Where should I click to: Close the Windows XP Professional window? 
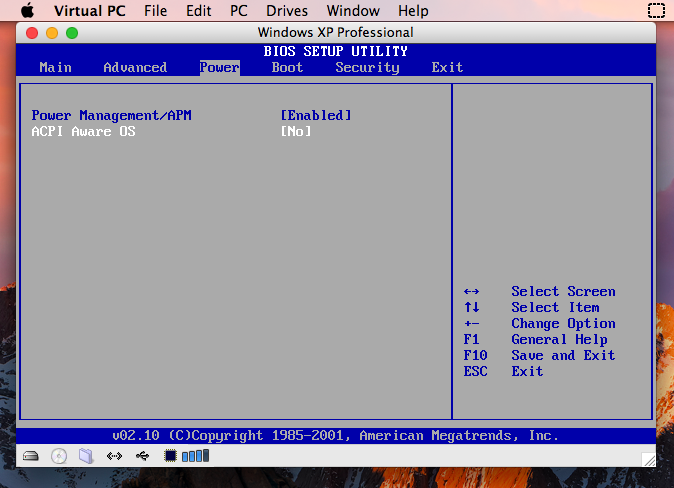pyautogui.click(x=32, y=33)
